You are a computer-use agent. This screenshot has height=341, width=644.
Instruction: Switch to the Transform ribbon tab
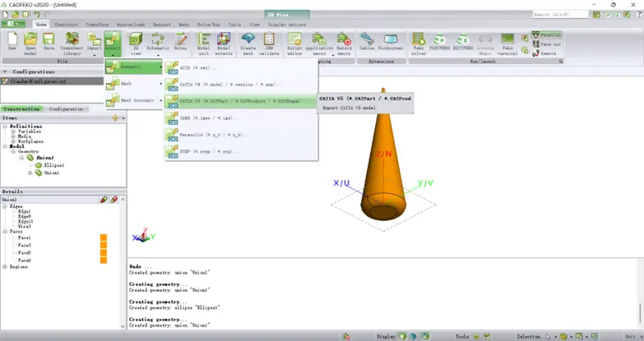97,25
